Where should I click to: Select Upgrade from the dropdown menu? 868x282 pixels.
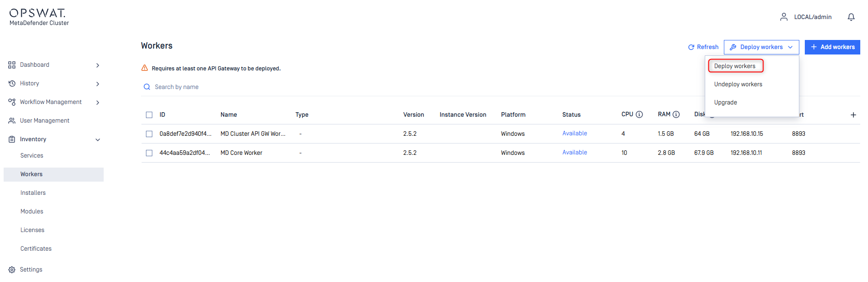tap(725, 103)
